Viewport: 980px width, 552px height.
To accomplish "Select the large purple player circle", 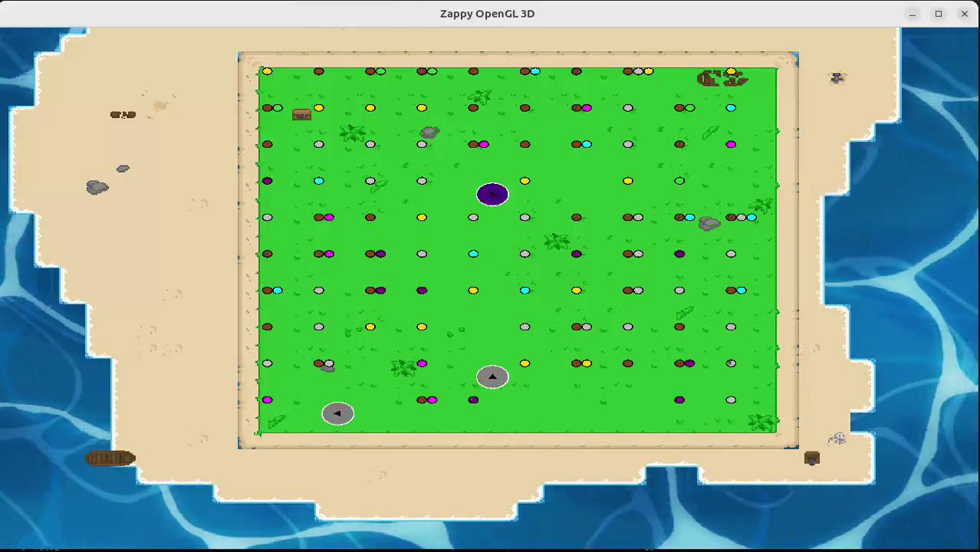I will [x=492, y=195].
